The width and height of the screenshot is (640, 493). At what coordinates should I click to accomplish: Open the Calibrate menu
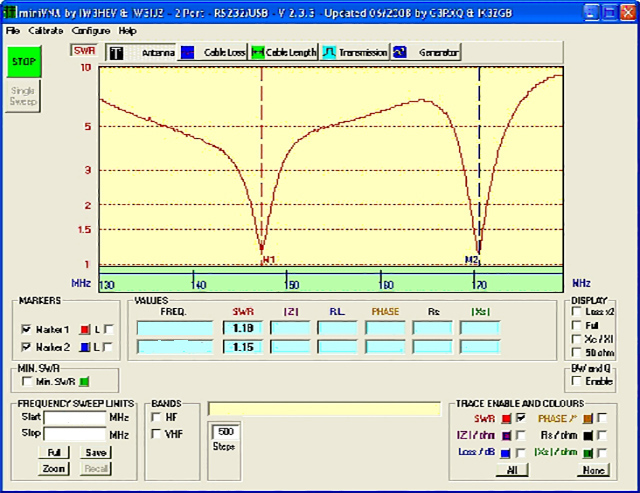click(46, 31)
